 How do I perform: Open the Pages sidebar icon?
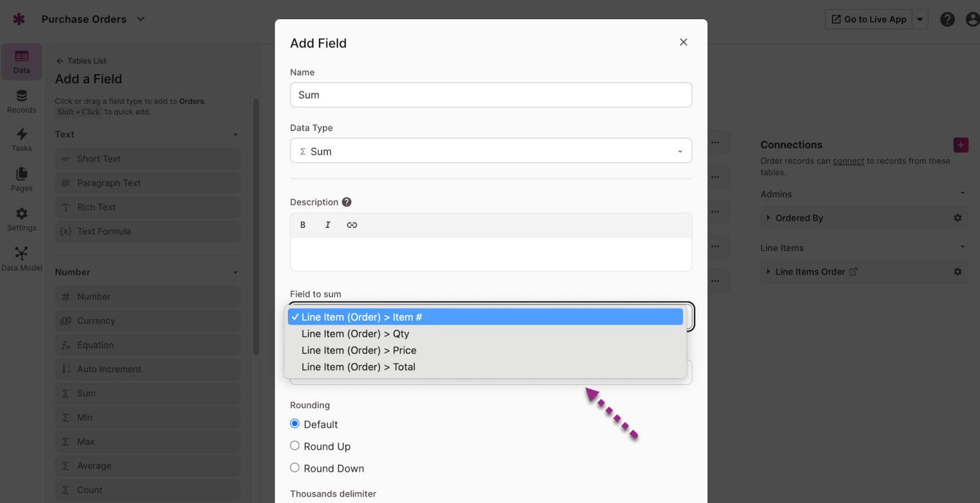(x=22, y=178)
